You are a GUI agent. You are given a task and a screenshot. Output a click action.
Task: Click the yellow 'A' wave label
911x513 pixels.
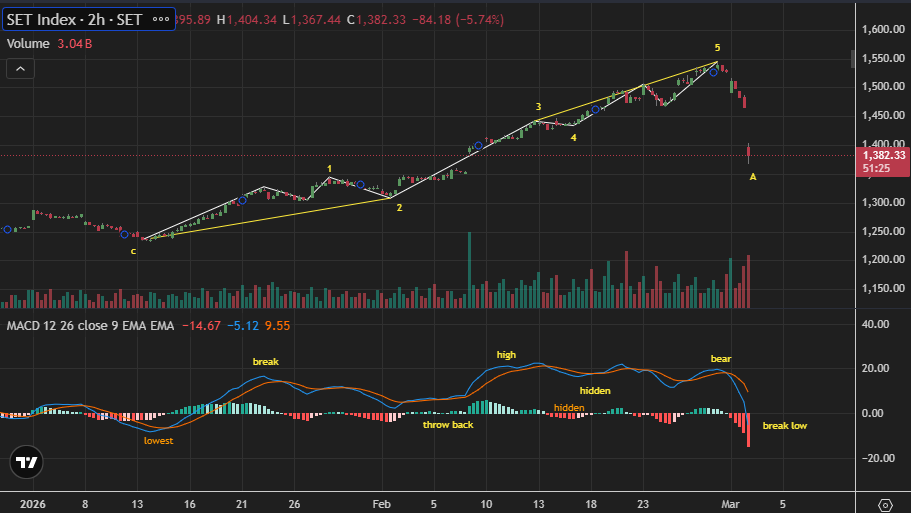(752, 177)
